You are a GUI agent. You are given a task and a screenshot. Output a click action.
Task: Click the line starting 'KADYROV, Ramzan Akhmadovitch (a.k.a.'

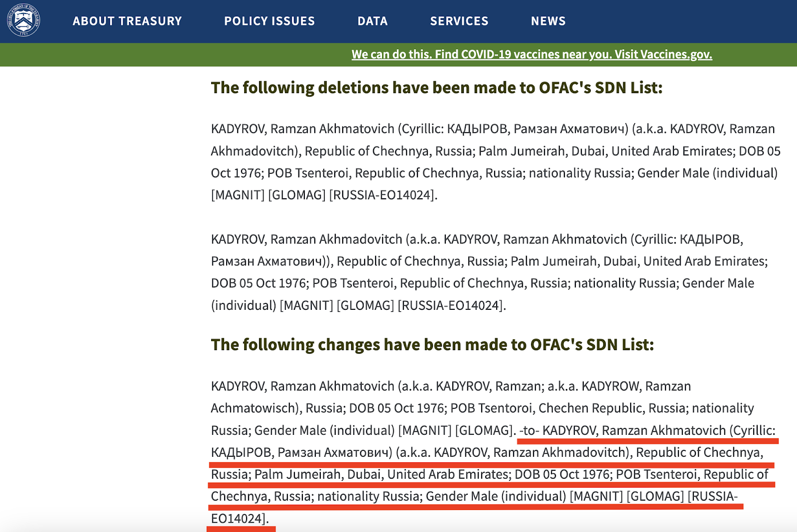(477, 239)
